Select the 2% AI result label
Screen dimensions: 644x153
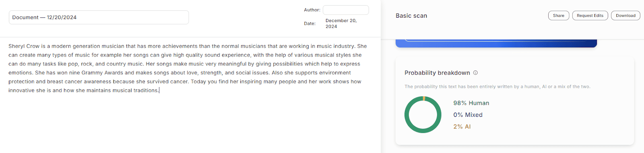coord(462,126)
